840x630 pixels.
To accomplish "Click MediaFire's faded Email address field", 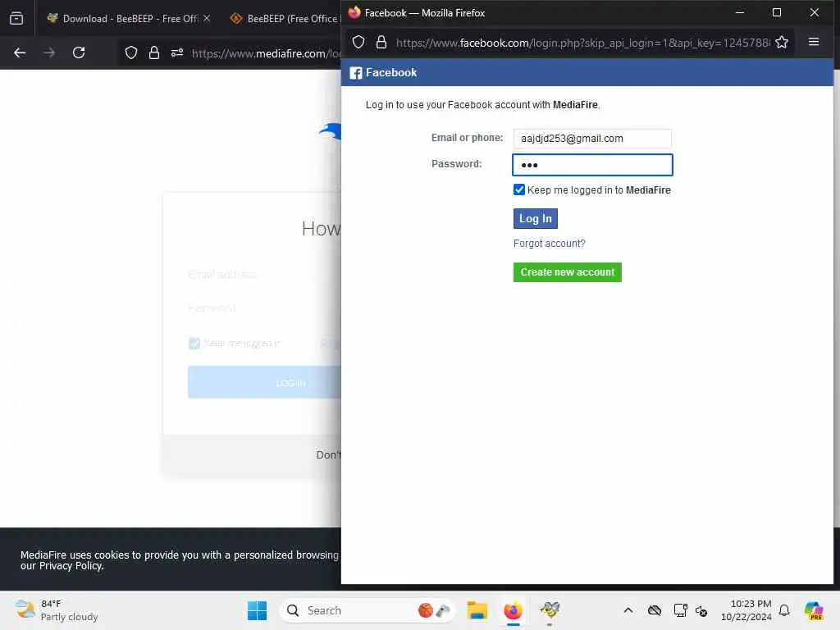I will 265,274.
